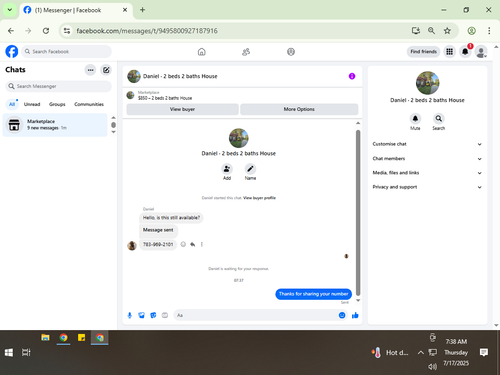Click the Find friends button
Image resolution: width=500 pixels, height=375 pixels.
[423, 52]
